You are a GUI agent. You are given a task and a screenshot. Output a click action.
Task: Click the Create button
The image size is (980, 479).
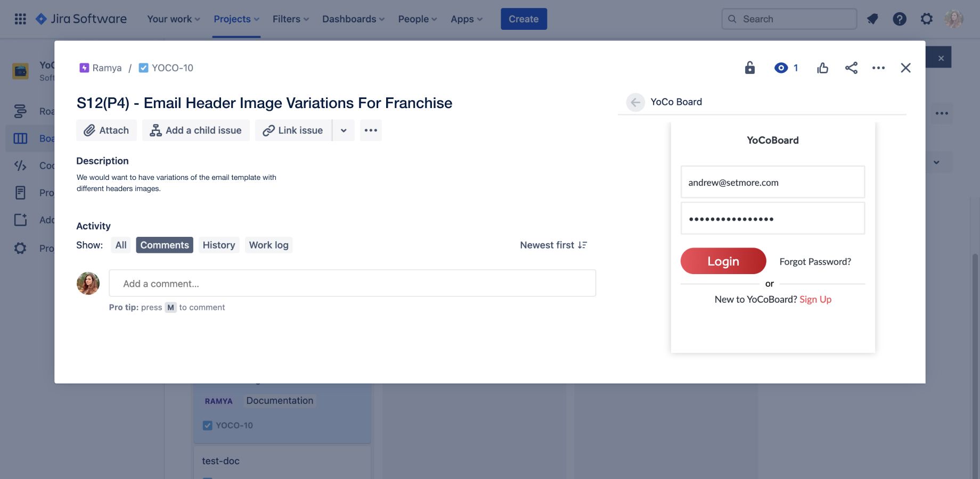[524, 19]
